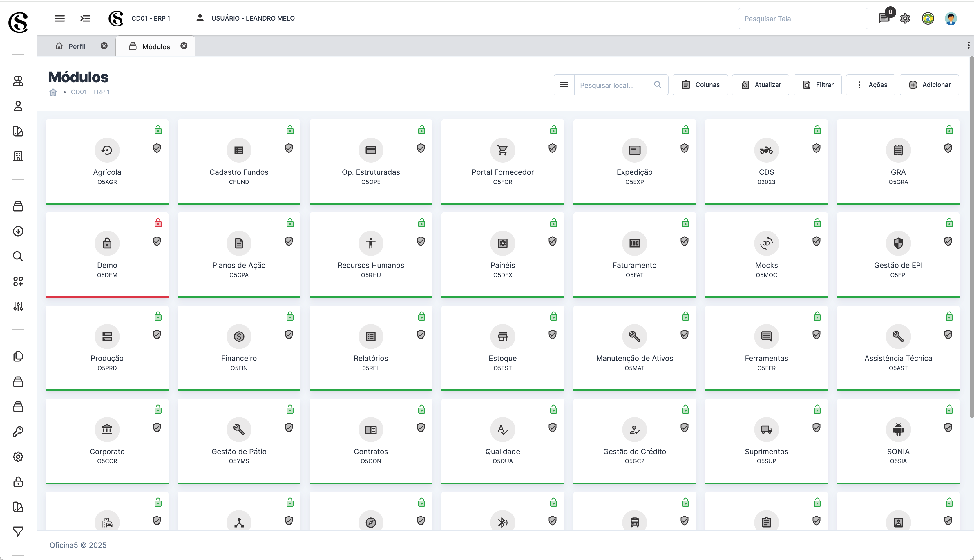Click the settings gear in top bar
974x560 pixels.
pyautogui.click(x=905, y=19)
